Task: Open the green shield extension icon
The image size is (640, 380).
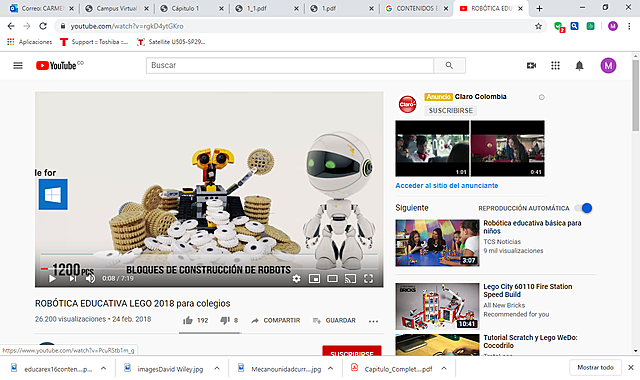Action: (x=559, y=27)
